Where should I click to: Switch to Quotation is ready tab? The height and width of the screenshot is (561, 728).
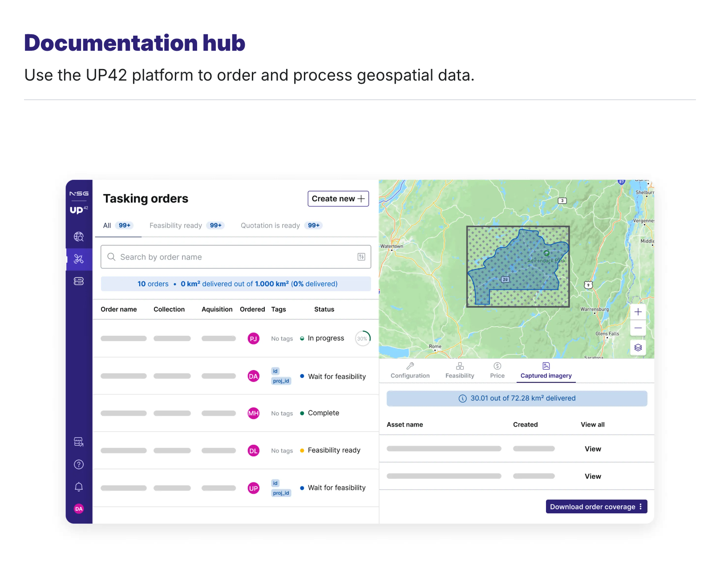[282, 225]
